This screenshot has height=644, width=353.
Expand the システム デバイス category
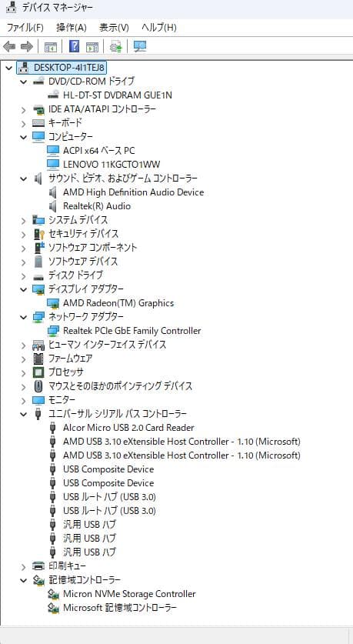coord(23,220)
